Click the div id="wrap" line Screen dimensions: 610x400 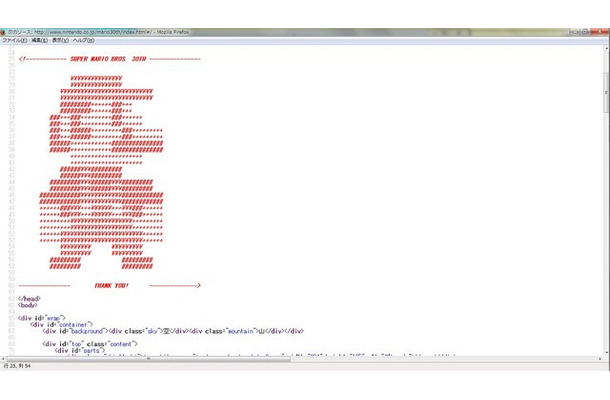click(42, 318)
